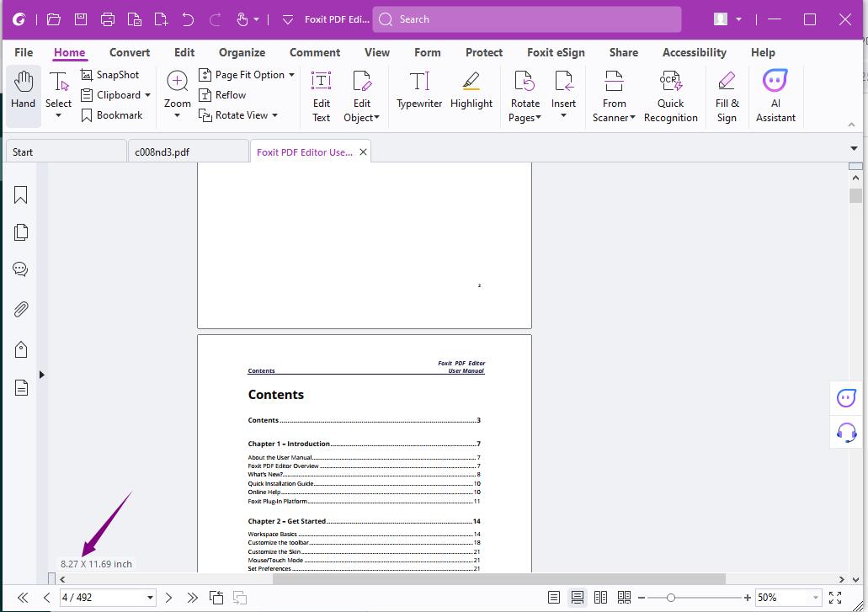This screenshot has width=868, height=612.
Task: Expand the Rotate View dropdown
Action: [275, 115]
